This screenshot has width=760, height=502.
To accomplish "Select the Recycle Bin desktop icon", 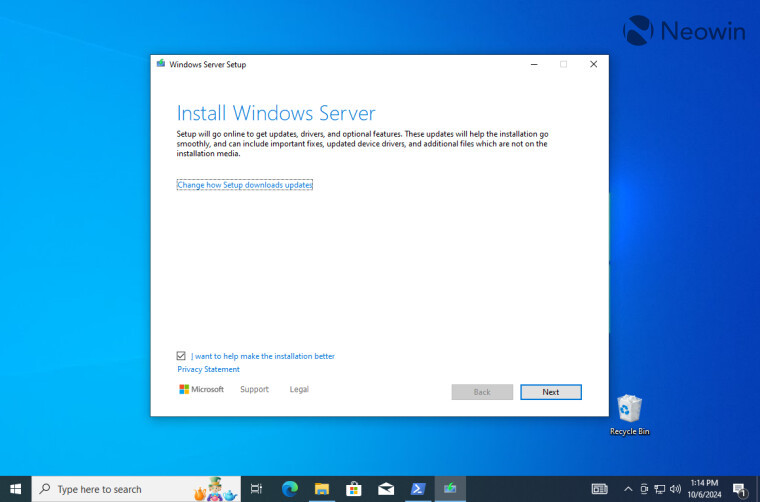I will pos(630,415).
